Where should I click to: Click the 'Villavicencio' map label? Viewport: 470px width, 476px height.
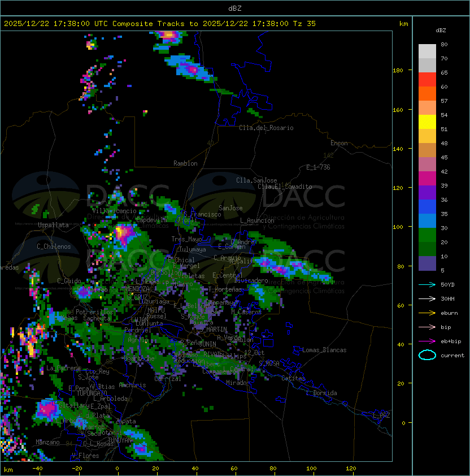tap(114, 211)
